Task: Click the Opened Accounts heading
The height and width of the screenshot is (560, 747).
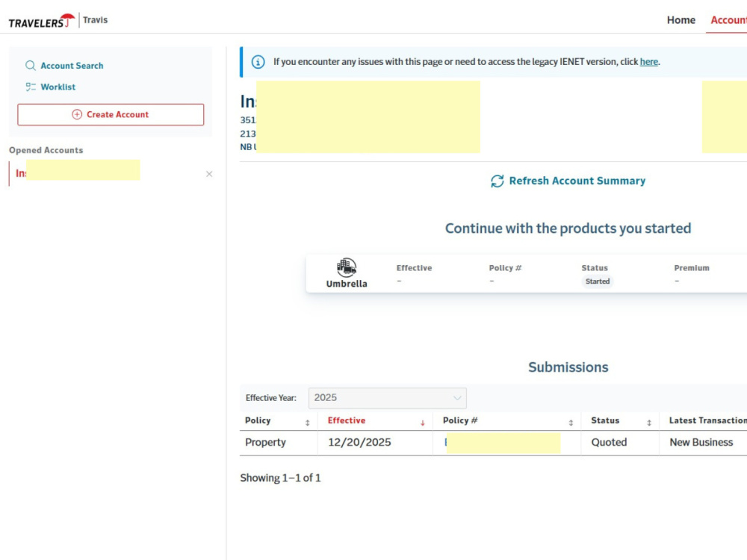Action: (x=46, y=150)
